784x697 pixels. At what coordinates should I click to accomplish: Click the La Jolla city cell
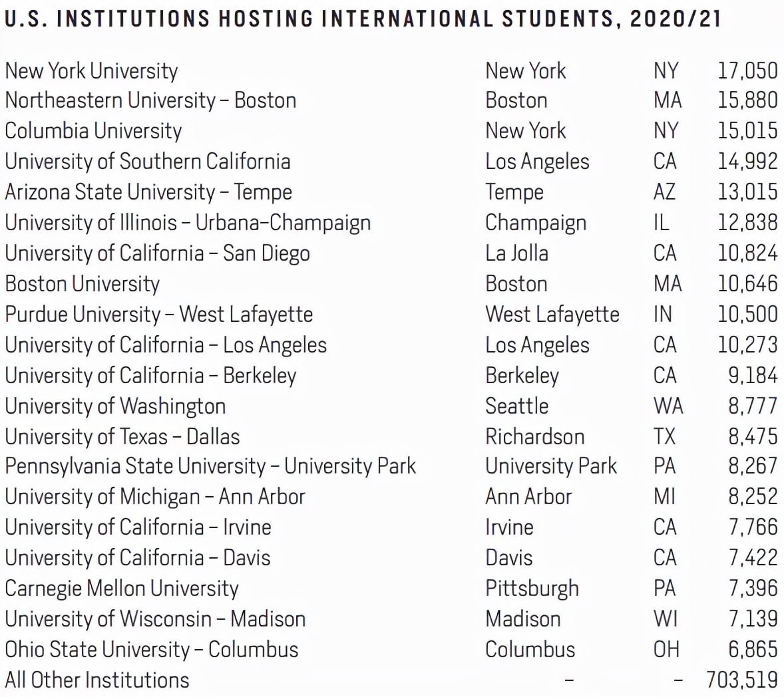click(516, 253)
